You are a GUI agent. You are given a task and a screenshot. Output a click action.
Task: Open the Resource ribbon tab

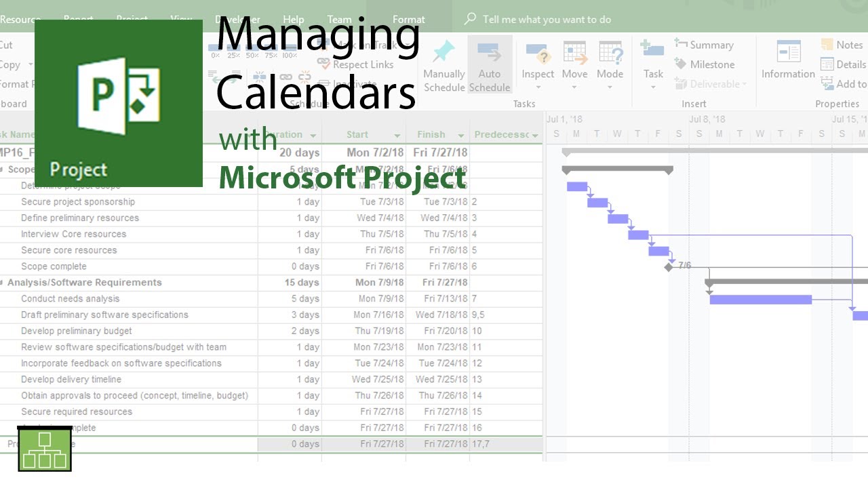pyautogui.click(x=20, y=20)
